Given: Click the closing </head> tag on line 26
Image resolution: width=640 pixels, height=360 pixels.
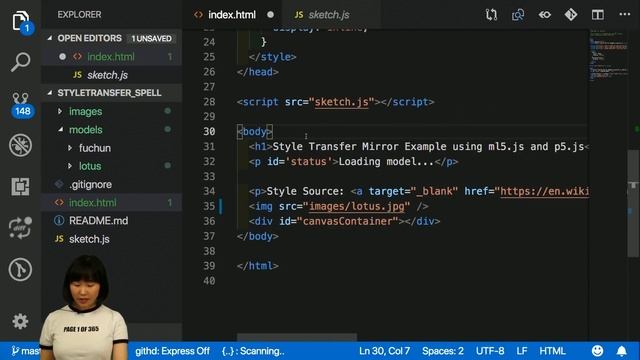Looking at the screenshot, I should (x=258, y=72).
